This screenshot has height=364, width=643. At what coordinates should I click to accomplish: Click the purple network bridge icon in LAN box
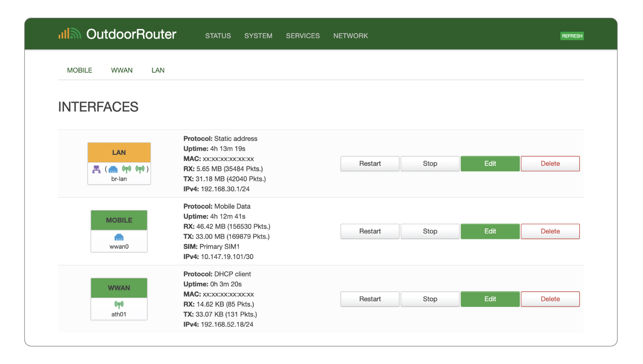pyautogui.click(x=96, y=169)
